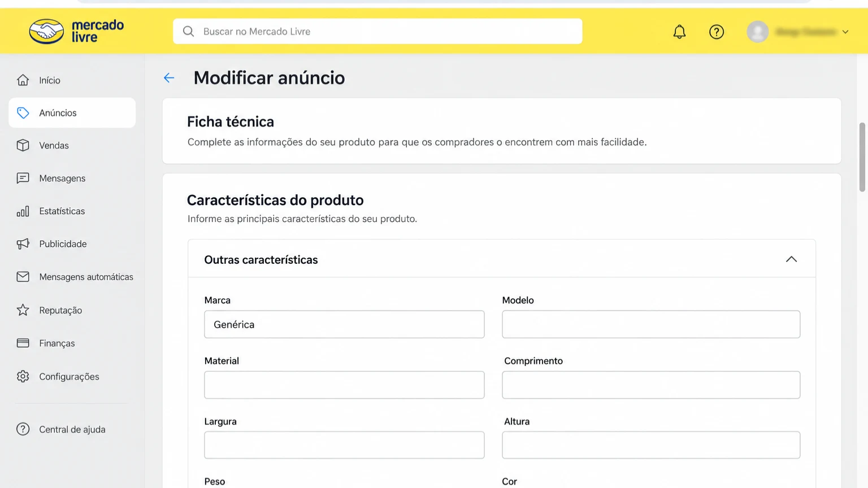
Task: Focus the Buscar no Mercado Livre field
Action: [377, 31]
